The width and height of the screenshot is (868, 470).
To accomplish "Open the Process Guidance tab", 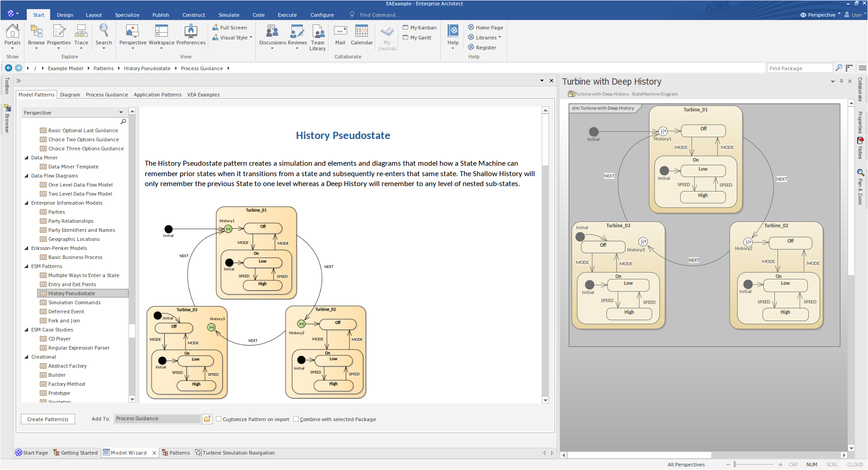I will [107, 94].
